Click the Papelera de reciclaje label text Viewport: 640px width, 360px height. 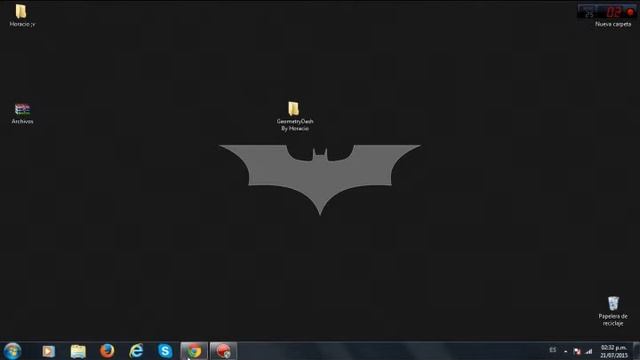613,320
